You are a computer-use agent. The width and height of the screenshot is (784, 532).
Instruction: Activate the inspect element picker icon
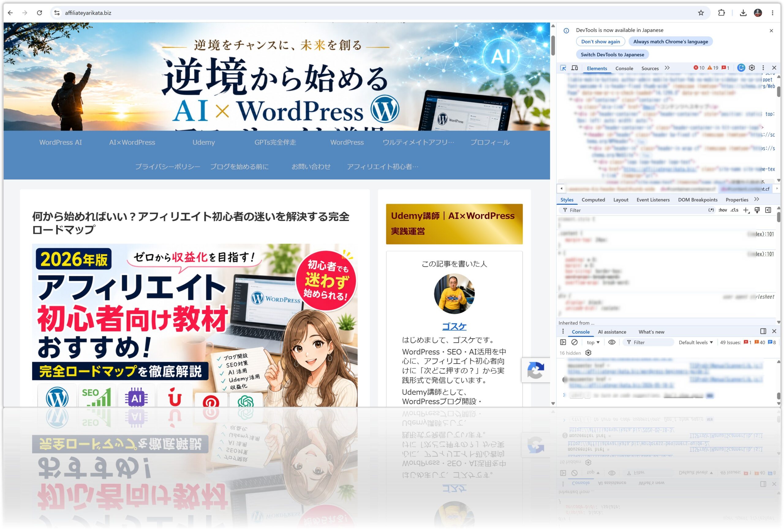point(563,68)
